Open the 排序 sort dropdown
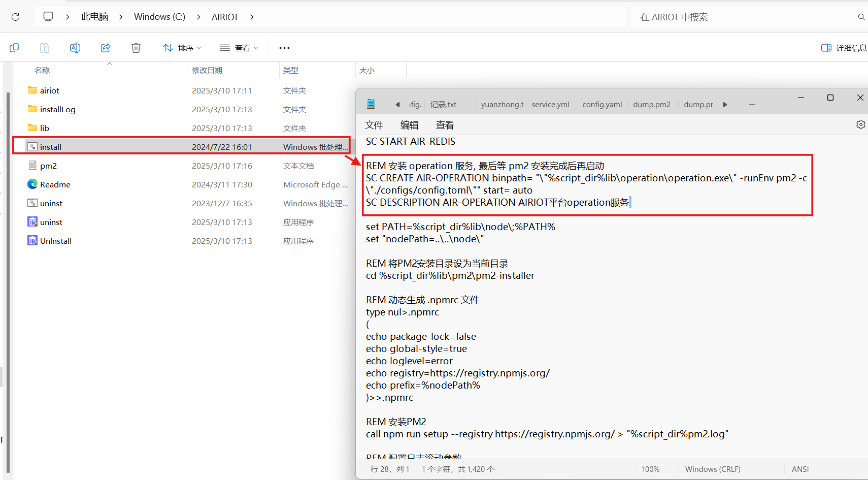868x480 pixels. click(x=182, y=47)
